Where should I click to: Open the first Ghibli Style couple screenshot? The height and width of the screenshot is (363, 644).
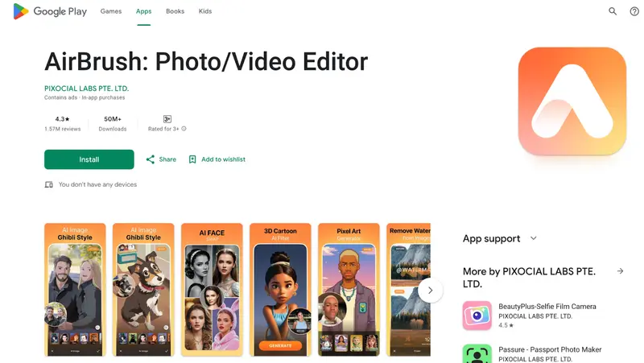pos(75,290)
